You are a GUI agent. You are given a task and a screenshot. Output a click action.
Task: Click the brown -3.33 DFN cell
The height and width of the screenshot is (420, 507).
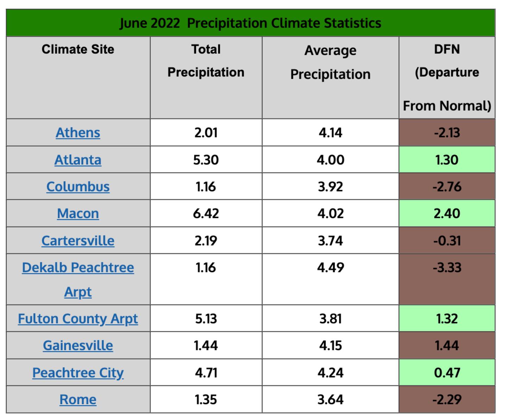click(447, 279)
